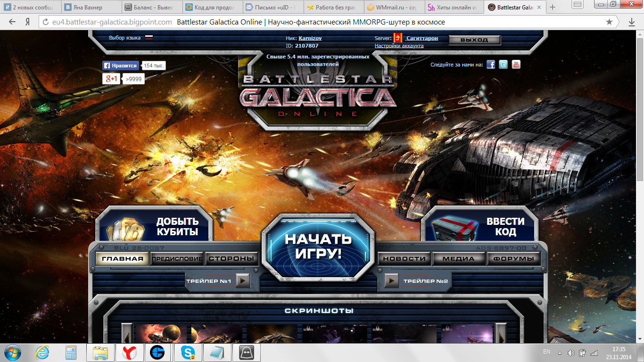Viewport: 644px width, 362px height.
Task: Open the Karnizov nickname link
Action: click(310, 38)
